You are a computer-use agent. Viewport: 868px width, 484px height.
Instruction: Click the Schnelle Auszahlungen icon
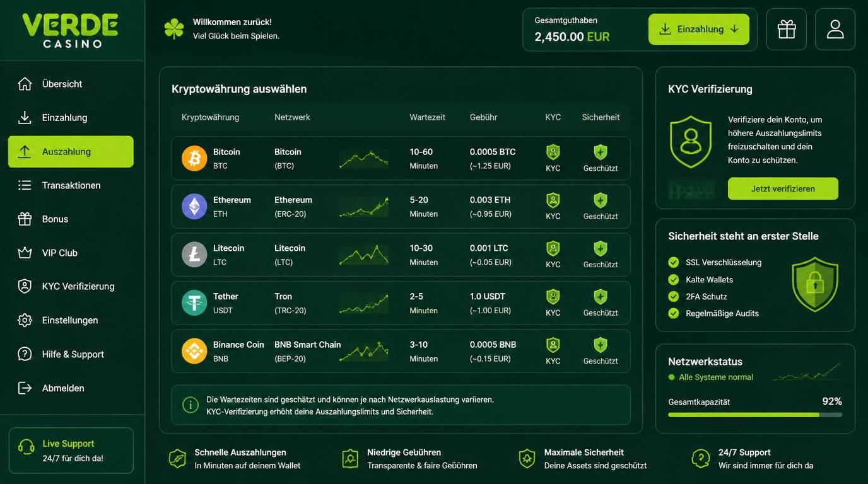[177, 459]
